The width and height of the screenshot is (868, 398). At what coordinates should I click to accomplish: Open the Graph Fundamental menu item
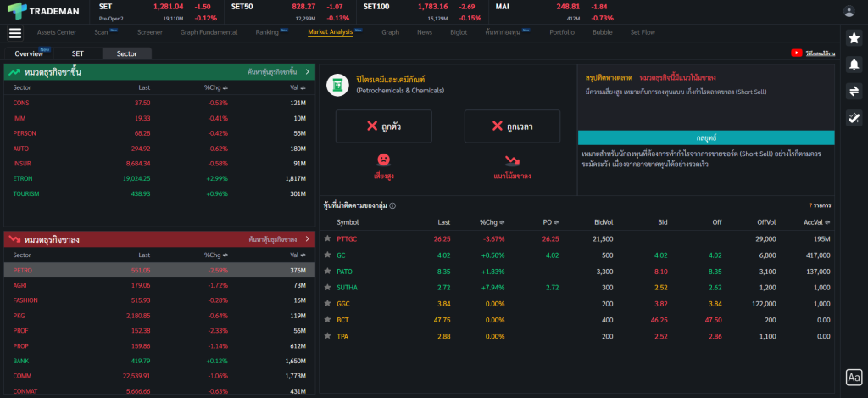[x=209, y=32]
